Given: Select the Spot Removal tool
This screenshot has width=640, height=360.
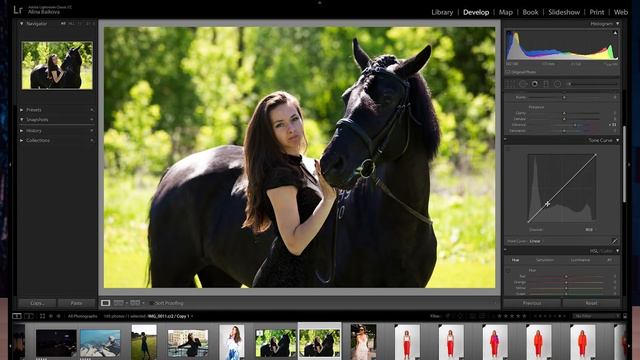Looking at the screenshot, I should click(x=523, y=84).
